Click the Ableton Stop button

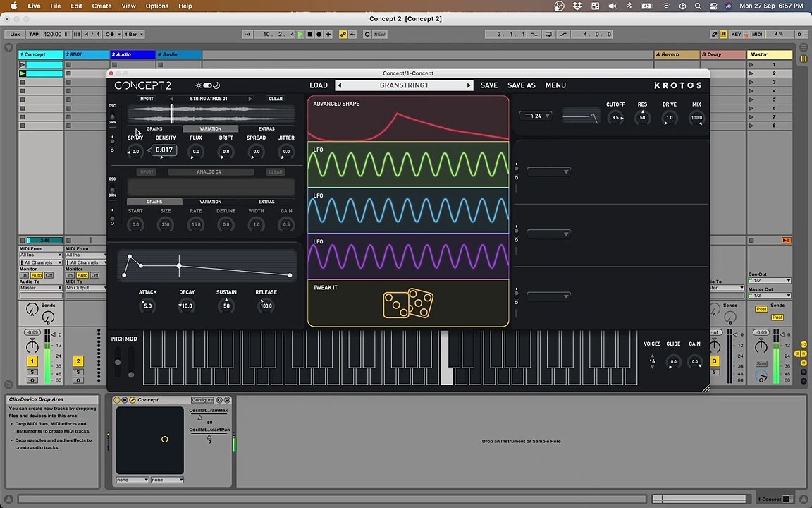pos(309,34)
